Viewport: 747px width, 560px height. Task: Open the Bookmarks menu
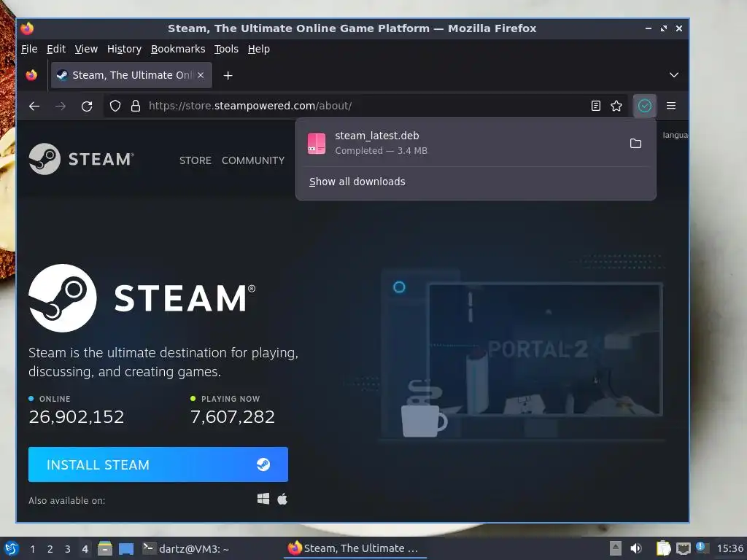coord(178,49)
